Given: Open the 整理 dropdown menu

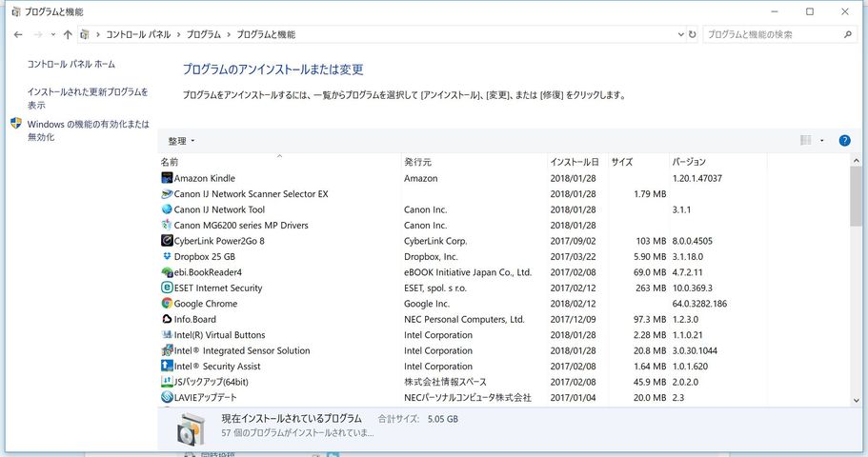Looking at the screenshot, I should pyautogui.click(x=181, y=141).
